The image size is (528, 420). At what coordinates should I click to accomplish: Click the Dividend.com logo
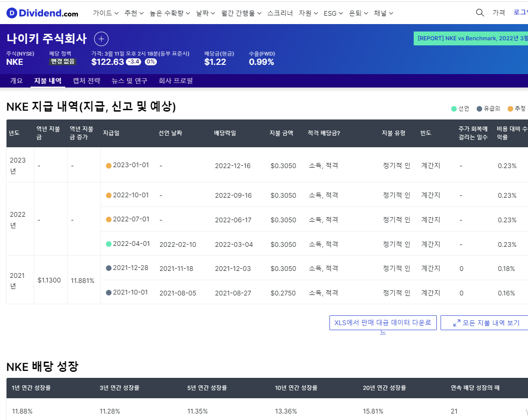(43, 13)
